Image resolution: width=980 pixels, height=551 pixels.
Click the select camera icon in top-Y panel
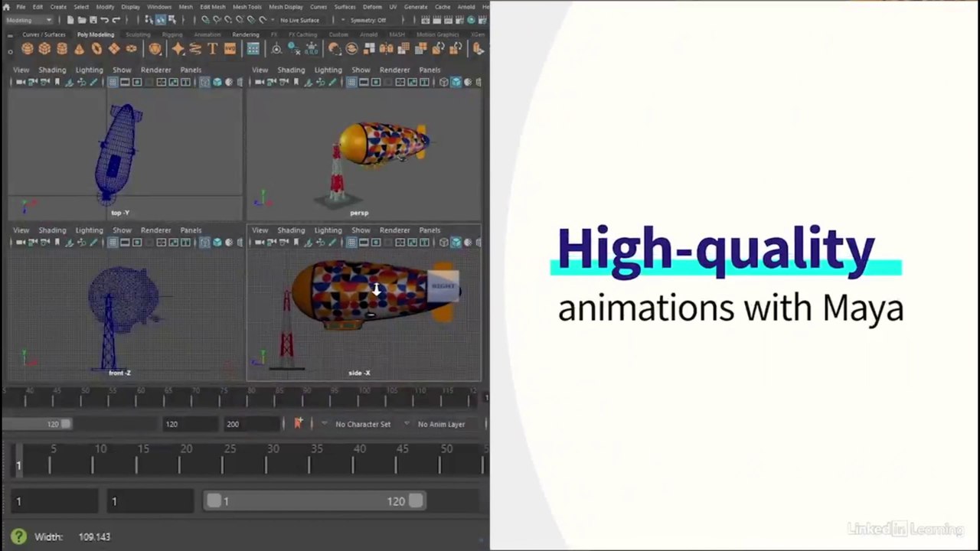coord(21,82)
